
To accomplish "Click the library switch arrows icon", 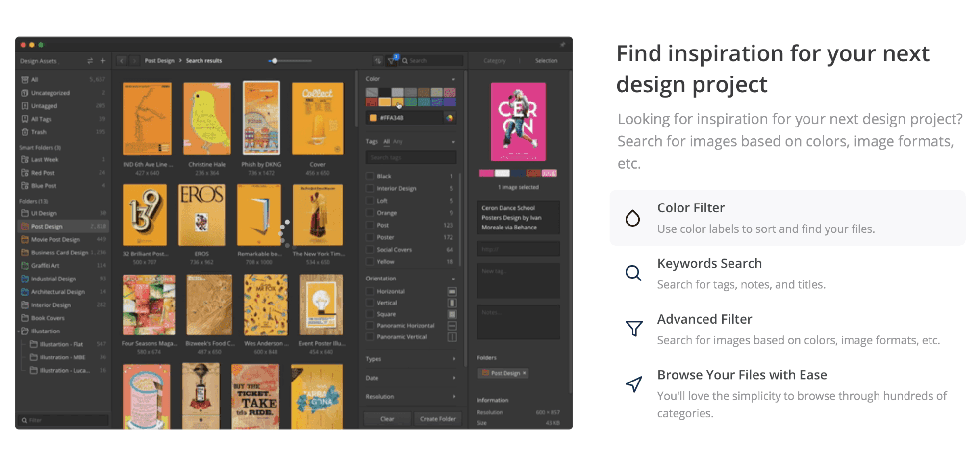I will [x=90, y=61].
